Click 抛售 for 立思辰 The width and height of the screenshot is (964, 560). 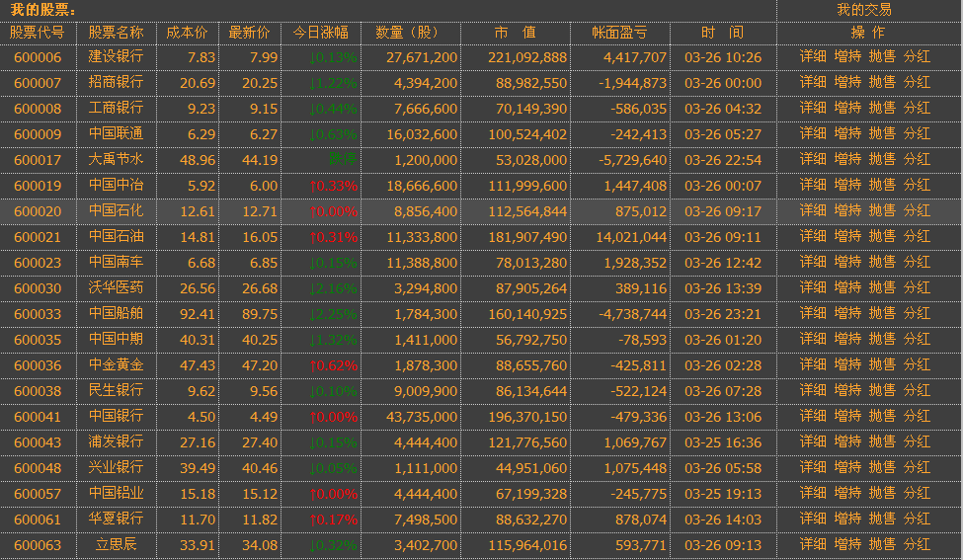click(882, 544)
